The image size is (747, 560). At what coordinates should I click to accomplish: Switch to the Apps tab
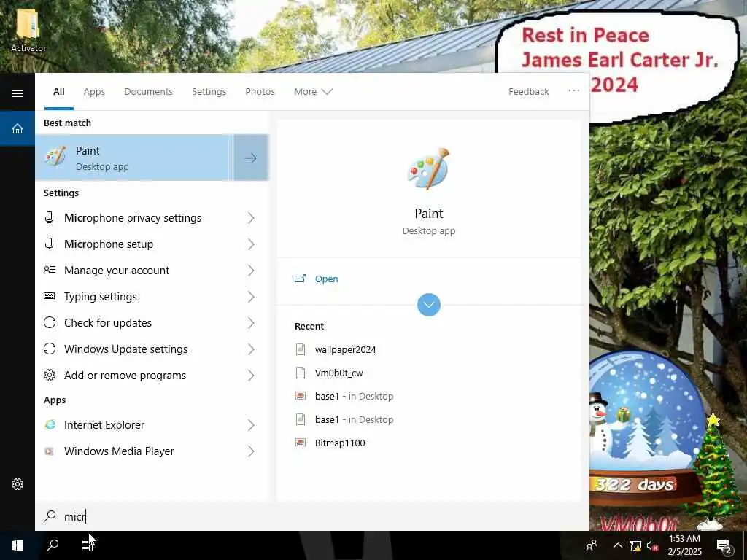[x=94, y=91]
